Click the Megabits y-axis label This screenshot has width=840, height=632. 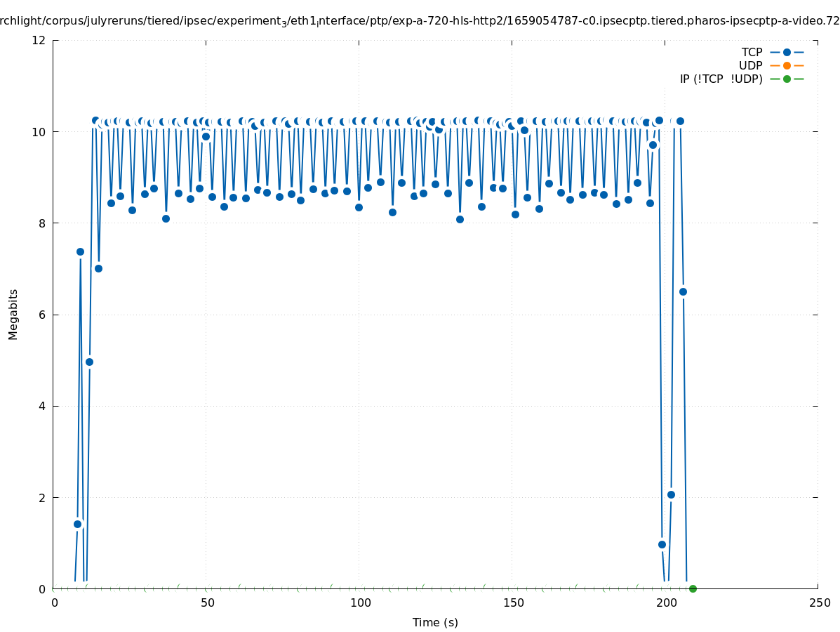coord(13,314)
